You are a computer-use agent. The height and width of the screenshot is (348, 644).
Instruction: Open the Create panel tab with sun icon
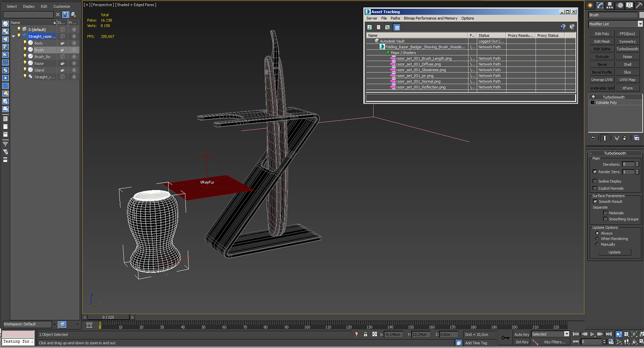590,5
